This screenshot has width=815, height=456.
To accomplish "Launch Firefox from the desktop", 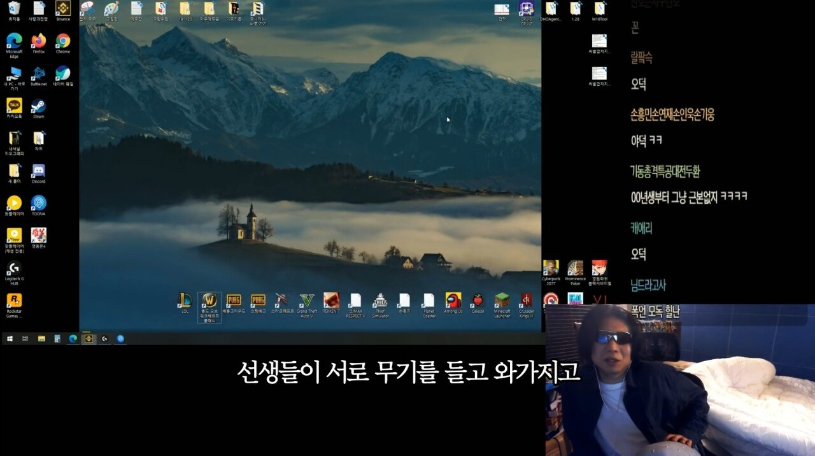I will point(38,43).
